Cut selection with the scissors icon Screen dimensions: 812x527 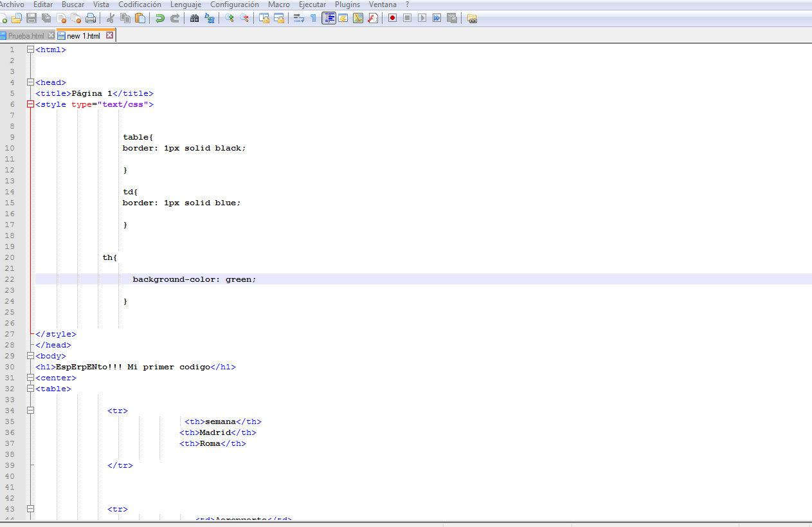110,18
